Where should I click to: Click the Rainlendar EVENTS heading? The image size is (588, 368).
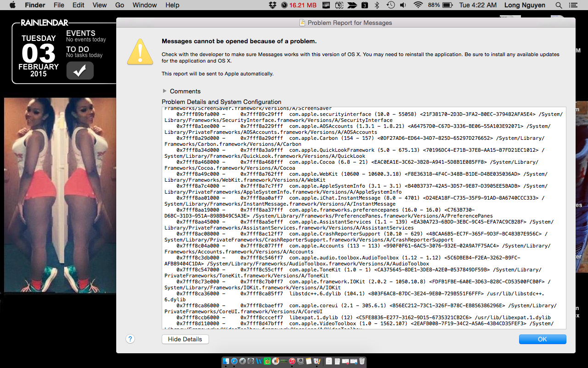pos(81,33)
